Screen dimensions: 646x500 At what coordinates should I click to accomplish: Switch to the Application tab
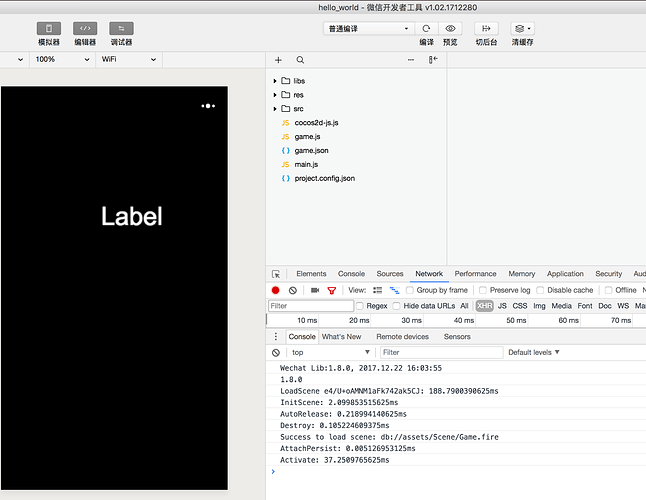(565, 274)
